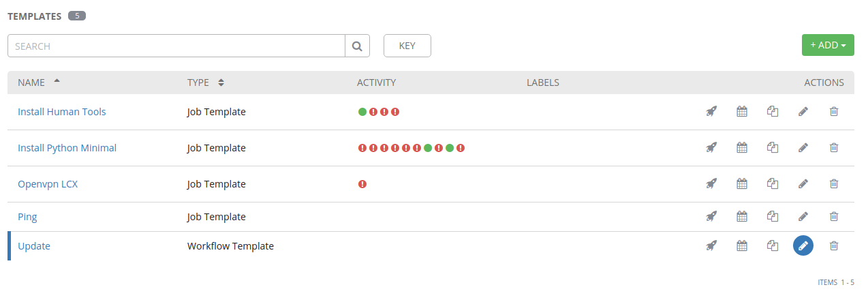Click the search magnifier button
Viewport: 868px width, 300px height.
357,46
